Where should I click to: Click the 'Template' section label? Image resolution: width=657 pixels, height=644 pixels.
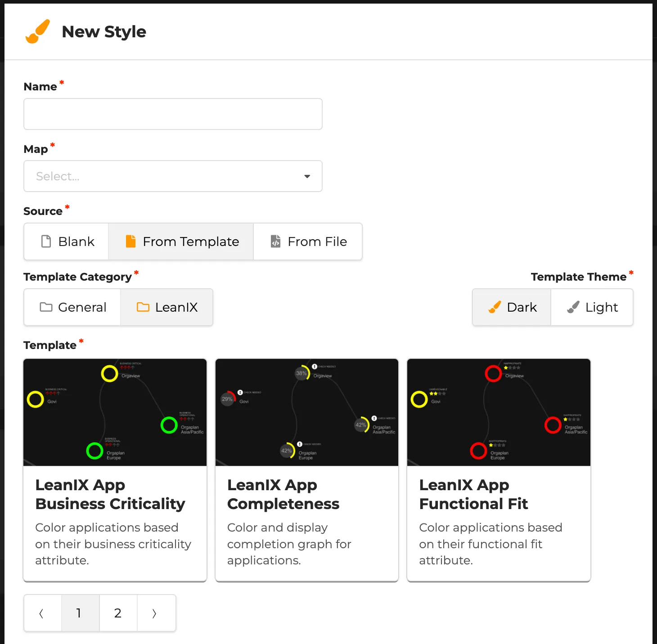coord(50,345)
